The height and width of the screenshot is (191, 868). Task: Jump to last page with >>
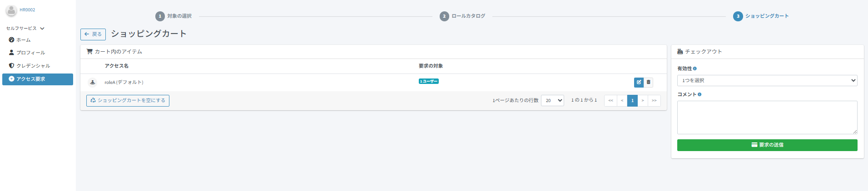pos(654,101)
